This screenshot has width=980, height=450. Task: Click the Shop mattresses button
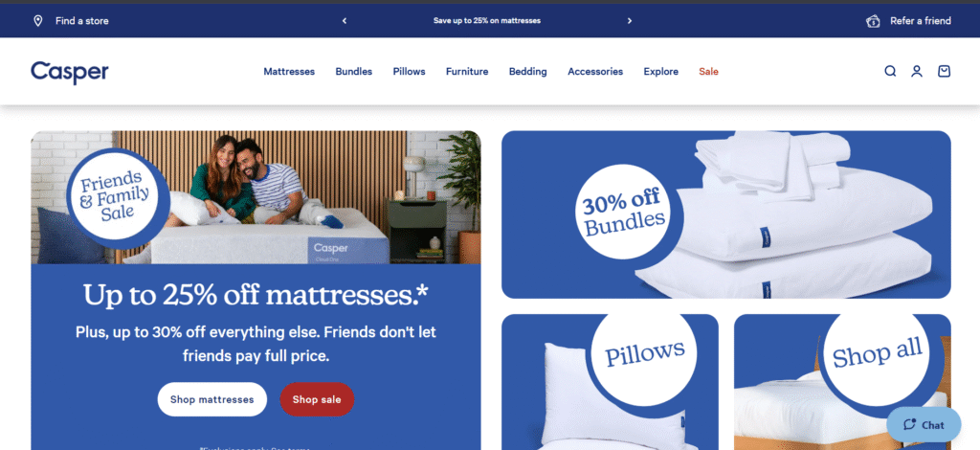point(212,399)
